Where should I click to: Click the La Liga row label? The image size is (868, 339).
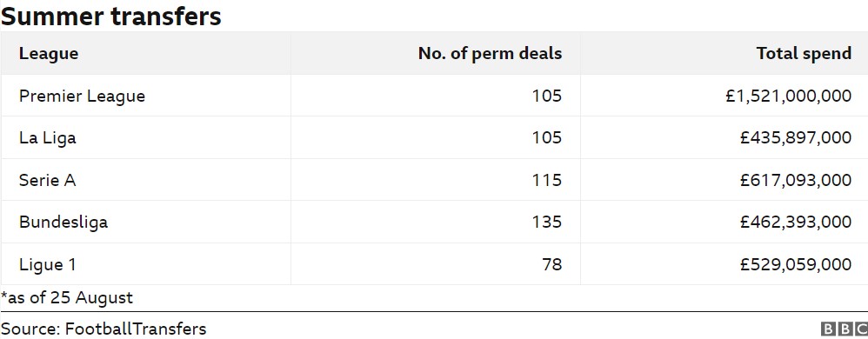coord(47,137)
